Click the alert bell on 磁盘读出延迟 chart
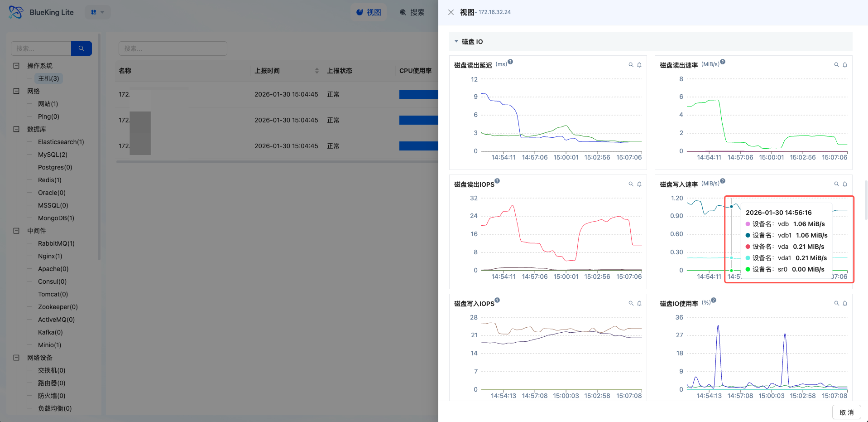Screen dimensions: 868x422 tap(639, 65)
